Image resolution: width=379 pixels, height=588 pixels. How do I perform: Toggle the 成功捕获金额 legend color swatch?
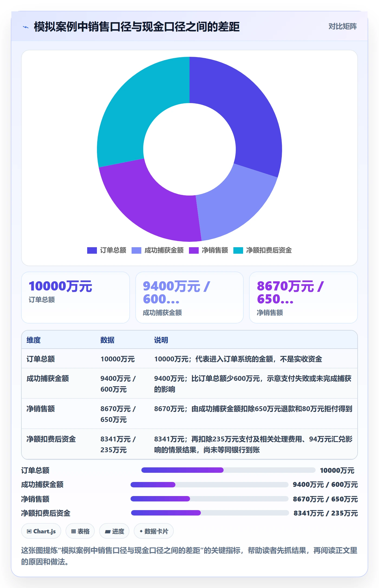click(x=136, y=250)
